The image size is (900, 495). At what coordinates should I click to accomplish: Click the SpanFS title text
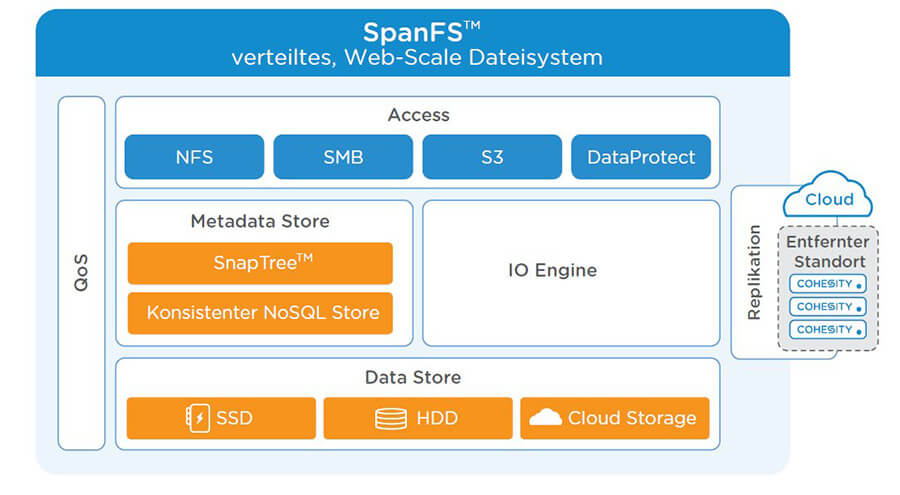pos(421,32)
